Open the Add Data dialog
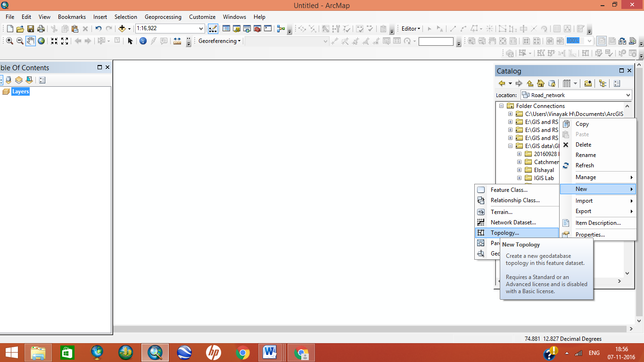 point(122,28)
